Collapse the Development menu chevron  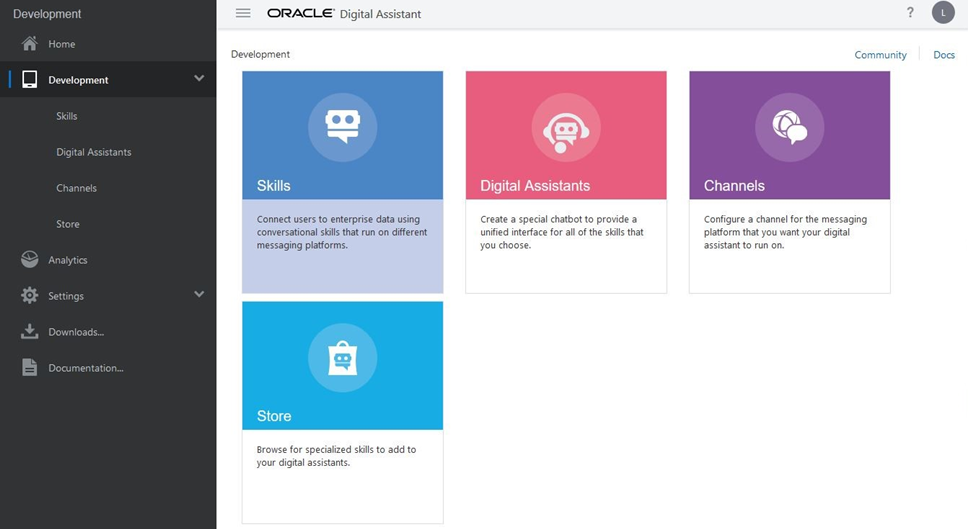click(199, 78)
